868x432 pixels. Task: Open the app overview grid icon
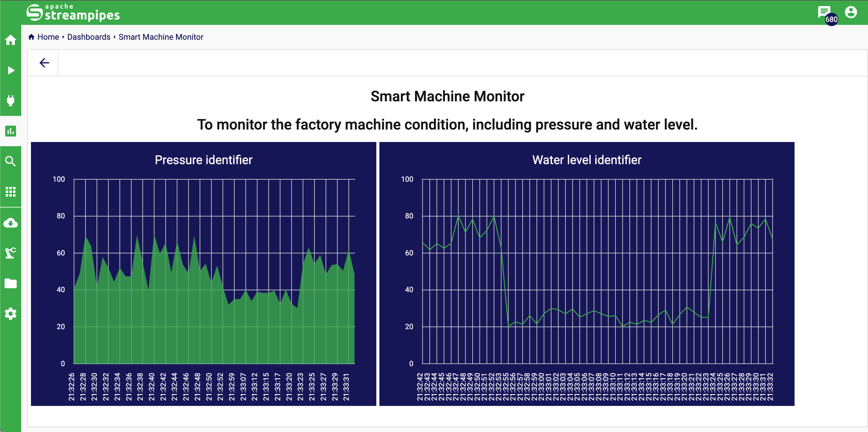pyautogui.click(x=10, y=192)
